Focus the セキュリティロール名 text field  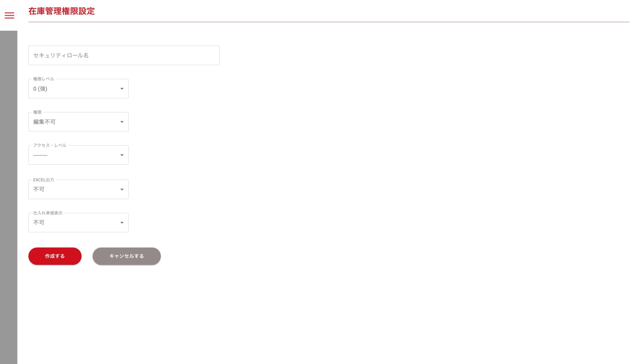124,55
